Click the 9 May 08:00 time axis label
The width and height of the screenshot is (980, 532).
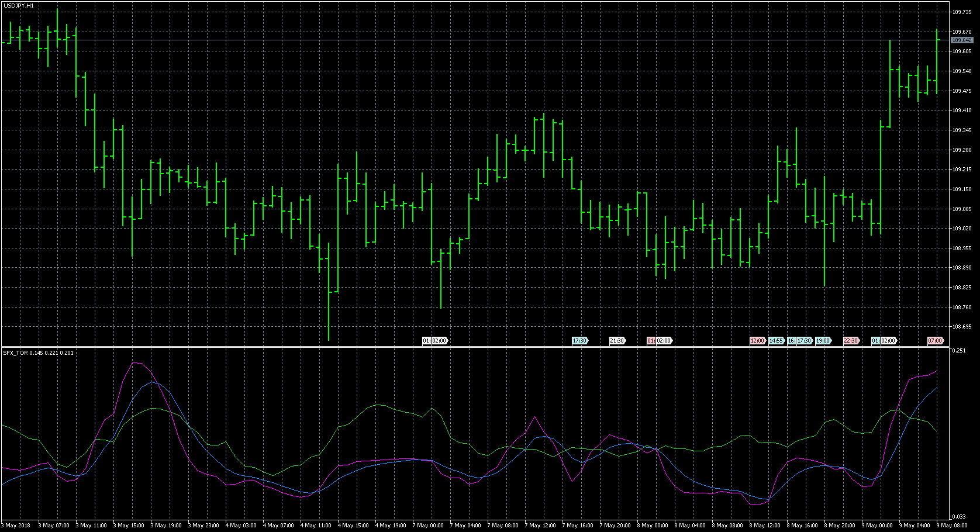(x=952, y=526)
